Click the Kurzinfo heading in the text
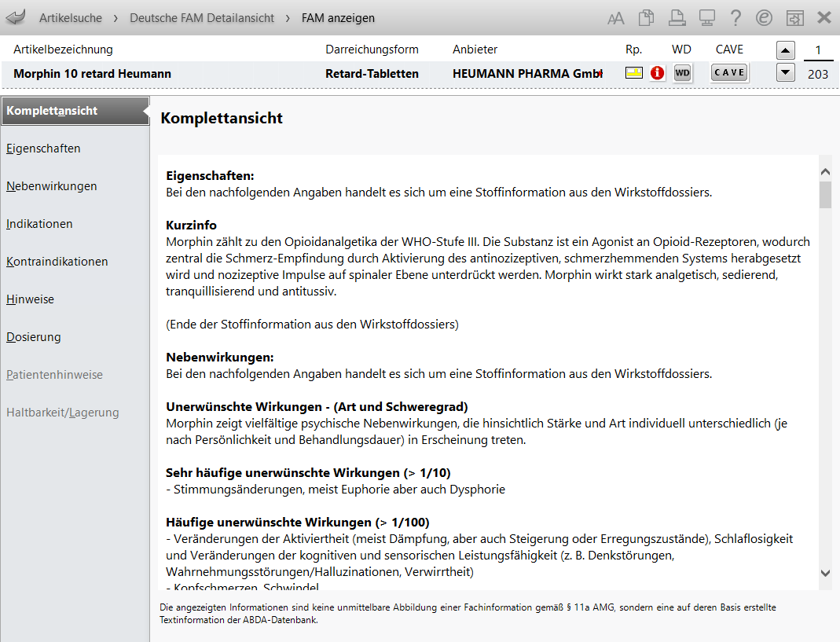This screenshot has width=840, height=642. [191, 225]
